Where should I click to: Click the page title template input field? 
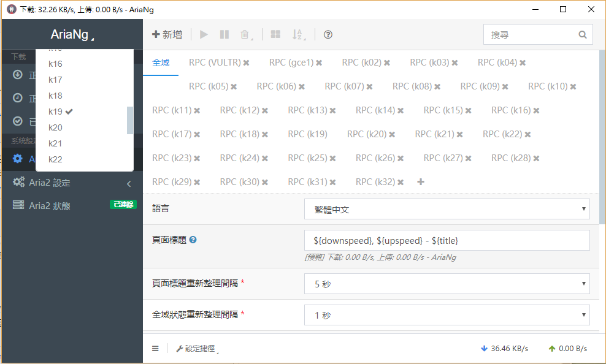tap(447, 240)
